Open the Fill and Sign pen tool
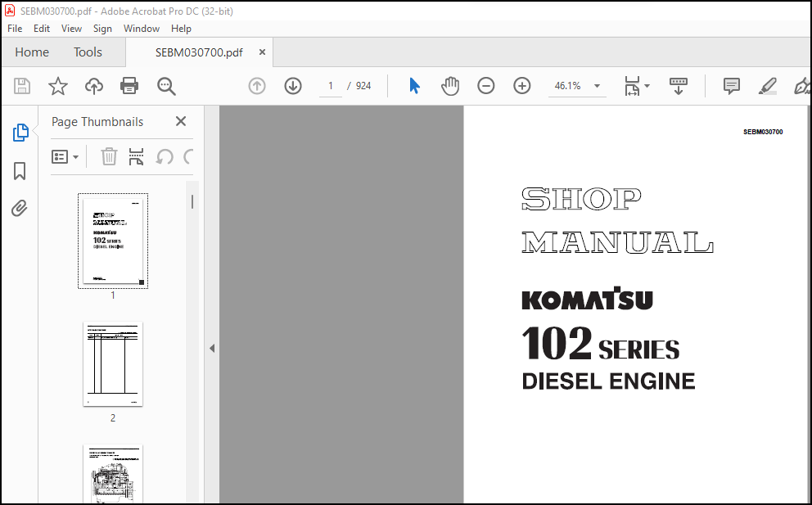 point(802,86)
